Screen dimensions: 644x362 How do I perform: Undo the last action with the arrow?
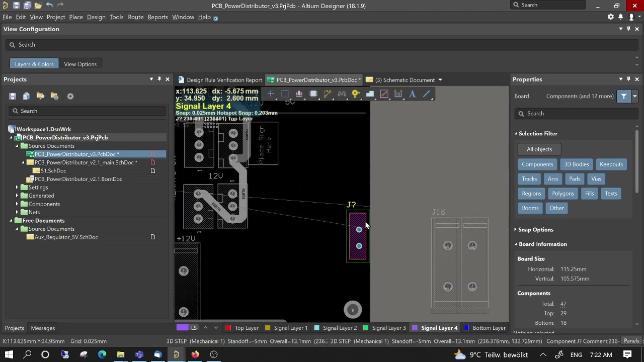coord(49,6)
